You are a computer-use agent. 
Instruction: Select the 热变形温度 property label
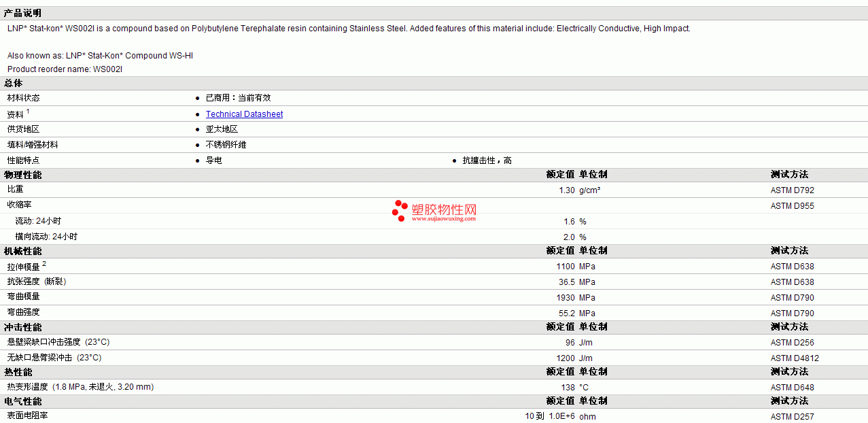click(80, 387)
